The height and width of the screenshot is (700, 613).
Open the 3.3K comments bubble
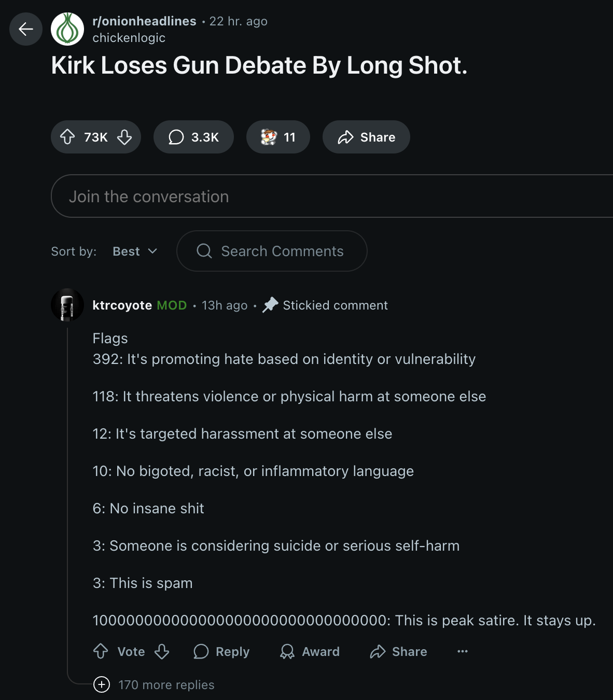(x=193, y=137)
